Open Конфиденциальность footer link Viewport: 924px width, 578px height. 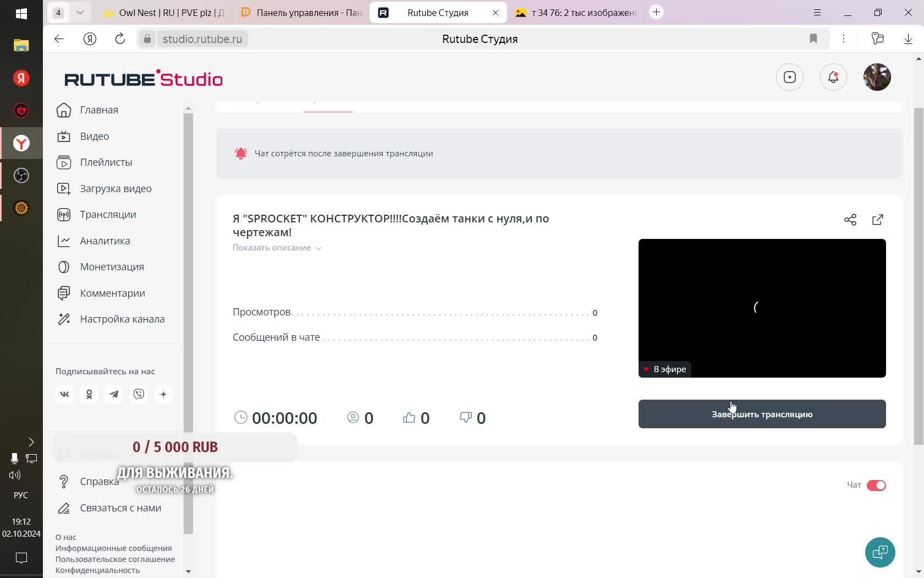(97, 570)
